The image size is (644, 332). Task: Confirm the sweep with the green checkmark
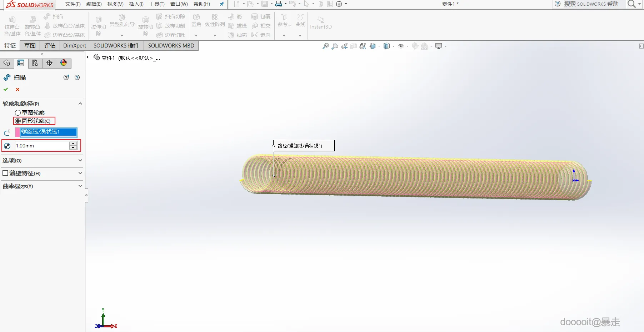coord(6,89)
